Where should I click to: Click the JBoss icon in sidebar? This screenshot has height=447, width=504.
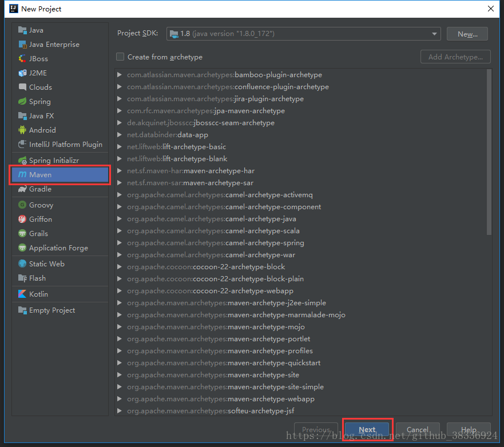pyautogui.click(x=22, y=59)
